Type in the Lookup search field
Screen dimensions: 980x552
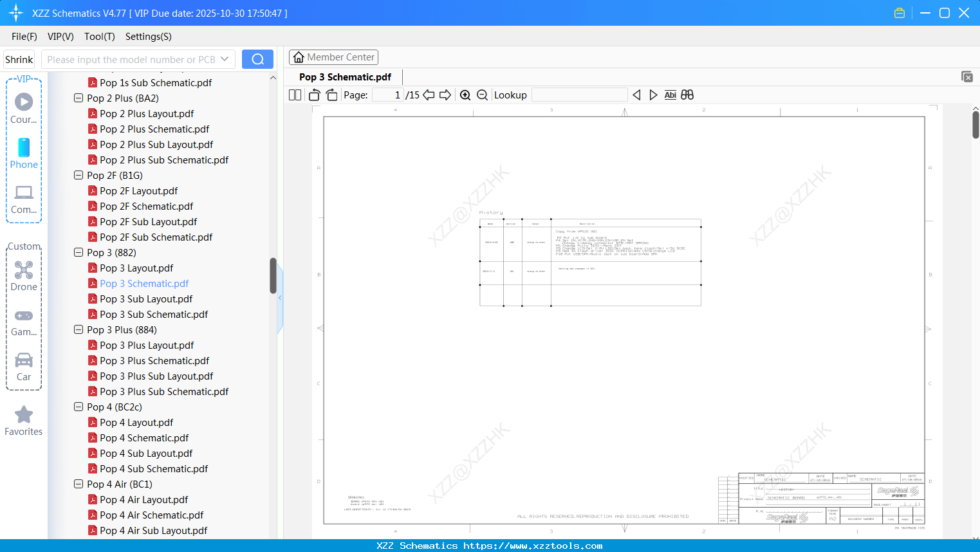coord(578,95)
